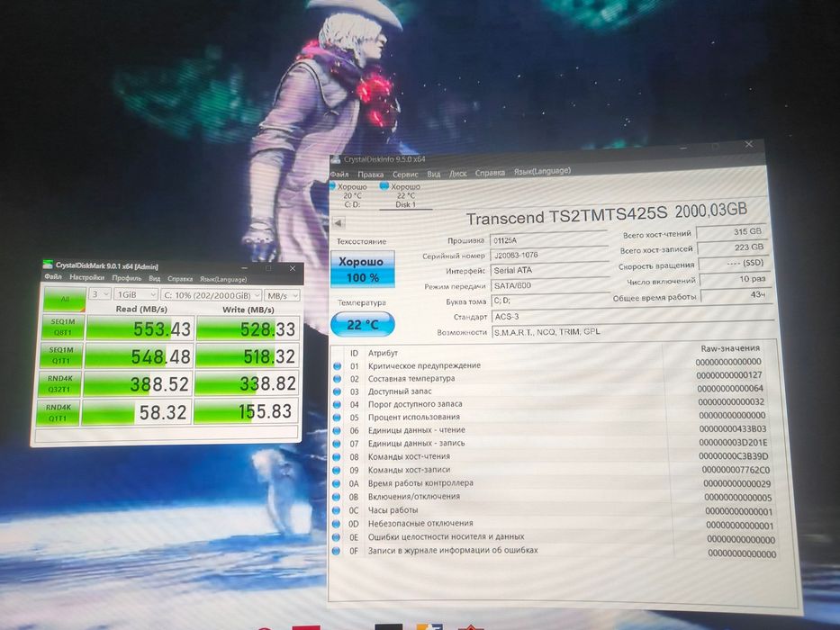This screenshot has height=630, width=840.
Task: Open Вид menu in CrystalDiskMark
Action: click(154, 279)
